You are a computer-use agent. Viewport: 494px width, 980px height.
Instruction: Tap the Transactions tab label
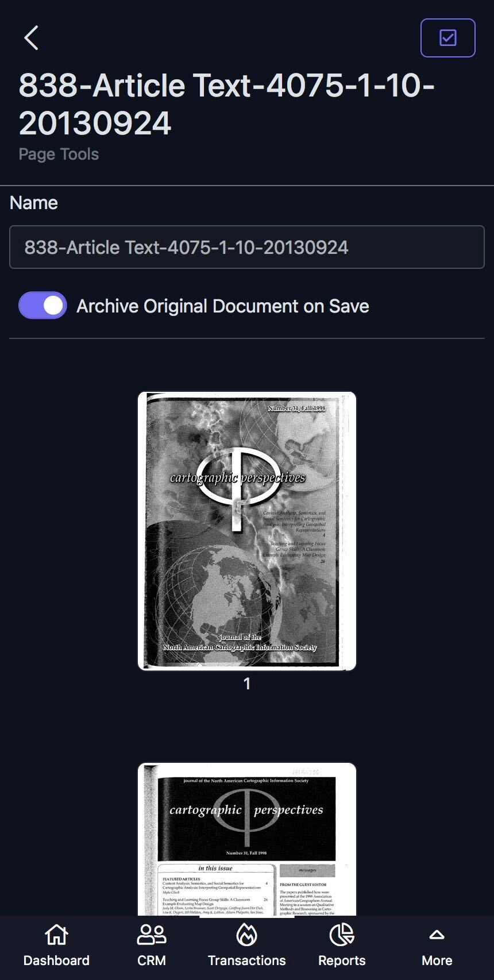pos(246,960)
